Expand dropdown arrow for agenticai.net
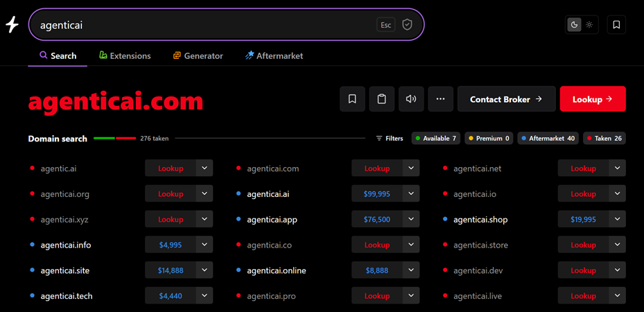Image resolution: width=644 pixels, height=312 pixels. tap(617, 168)
